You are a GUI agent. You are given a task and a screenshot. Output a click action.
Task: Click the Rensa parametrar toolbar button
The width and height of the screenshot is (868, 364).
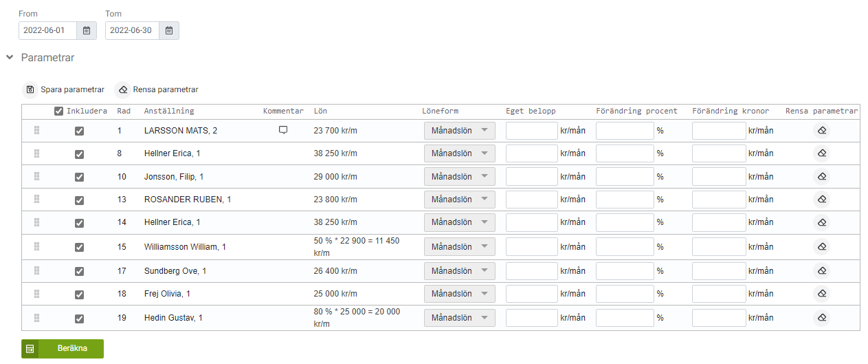(x=157, y=89)
